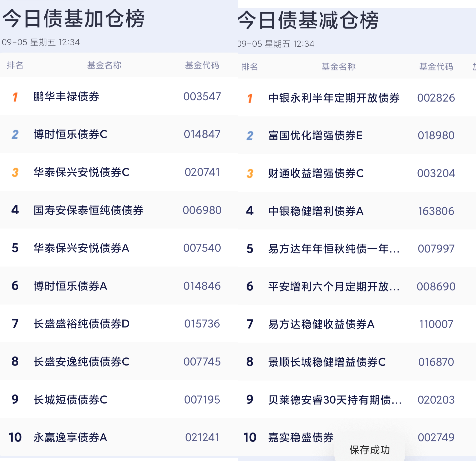476x476 pixels.
Task: Tap the 保存成功 toast message
Action: (370, 450)
